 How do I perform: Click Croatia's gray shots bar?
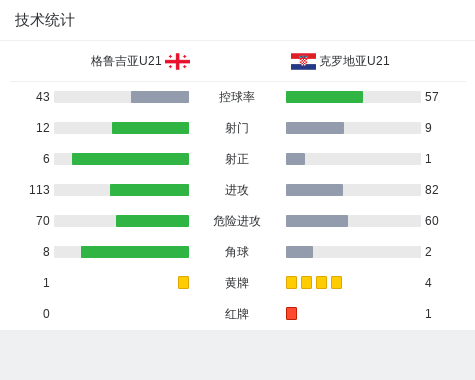pyautogui.click(x=315, y=128)
